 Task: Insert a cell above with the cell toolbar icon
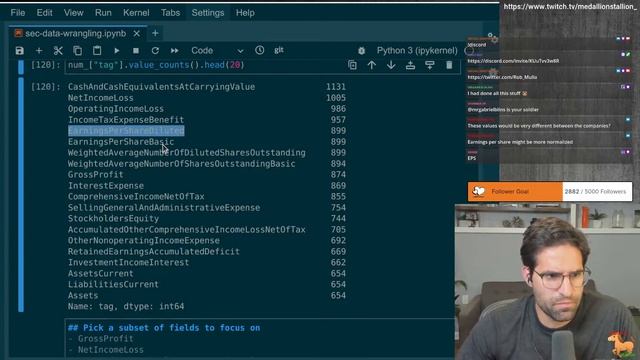click(x=410, y=65)
